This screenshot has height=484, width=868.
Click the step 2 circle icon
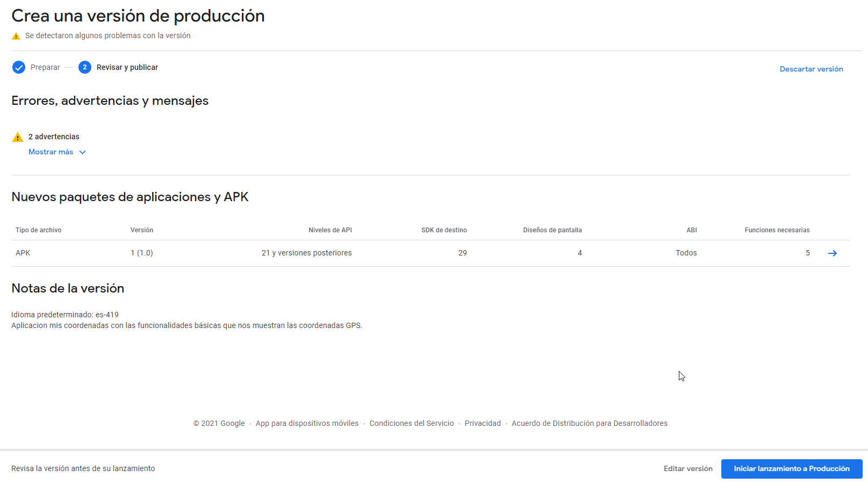[85, 67]
